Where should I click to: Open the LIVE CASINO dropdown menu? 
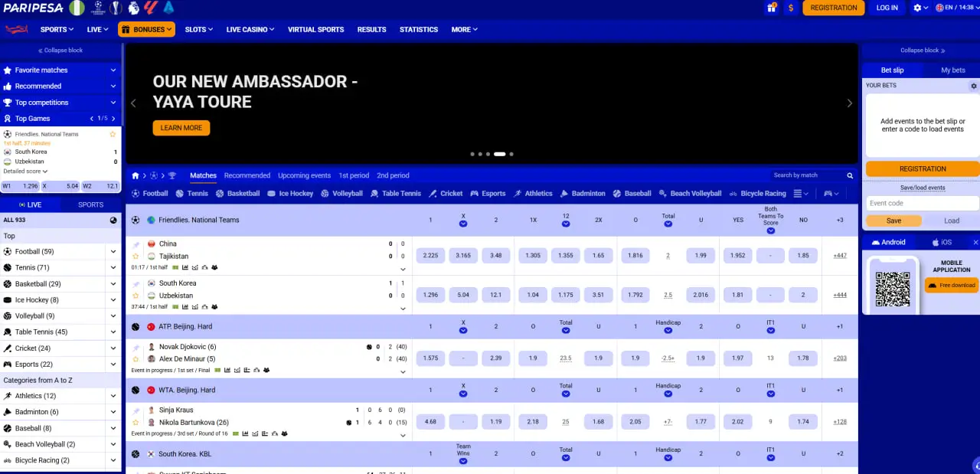250,29
